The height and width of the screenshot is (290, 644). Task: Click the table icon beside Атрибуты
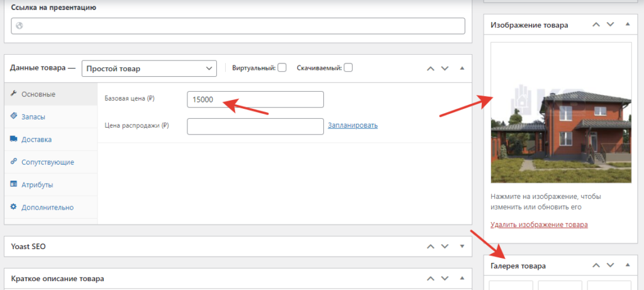click(14, 184)
